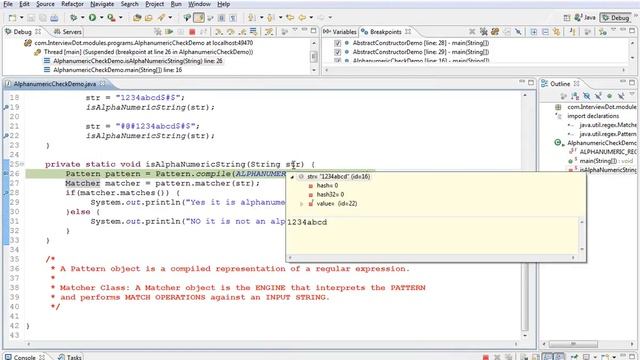Click the Outline horizontal scrollbar thumb
Image resolution: width=640 pixels, height=360 pixels.
click(x=573, y=344)
